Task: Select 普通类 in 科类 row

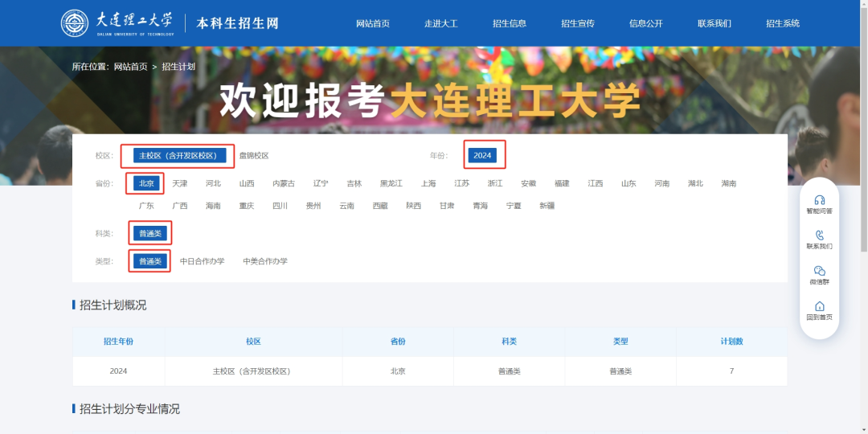Action: pyautogui.click(x=150, y=234)
